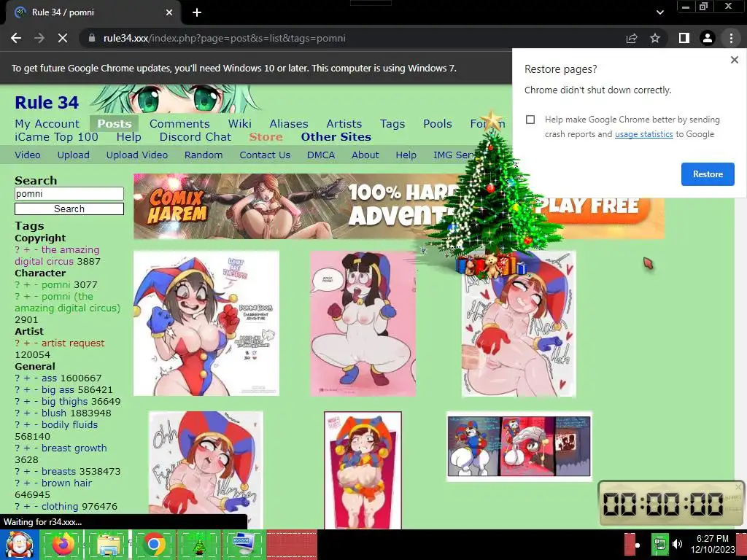Open the Comments page
747x560 pixels.
point(179,124)
